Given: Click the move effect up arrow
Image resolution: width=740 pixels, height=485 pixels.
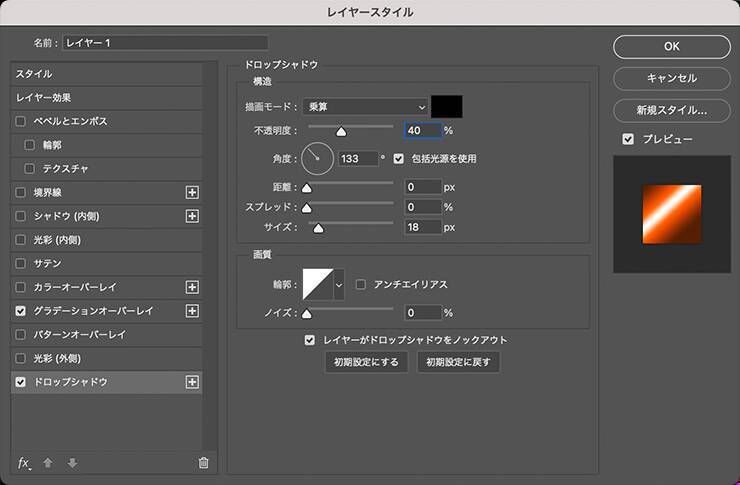Looking at the screenshot, I should click(x=47, y=462).
